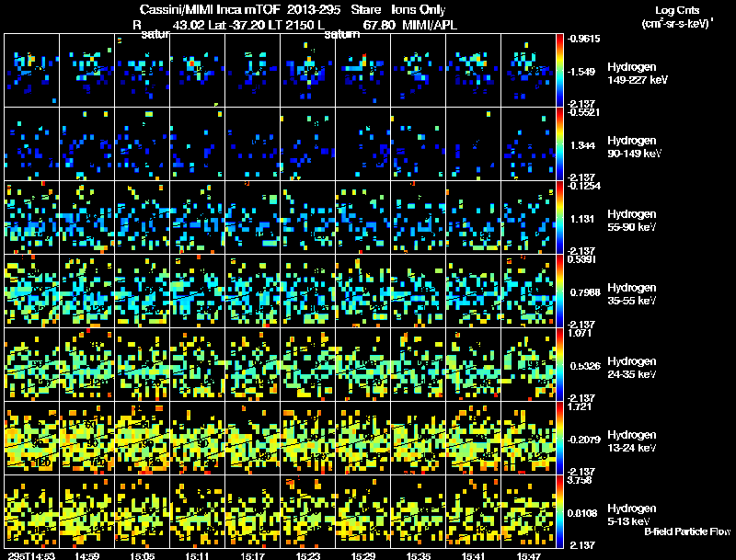Select the 15:23 time marker
Viewport: 736px width, 560px height.
[308, 554]
